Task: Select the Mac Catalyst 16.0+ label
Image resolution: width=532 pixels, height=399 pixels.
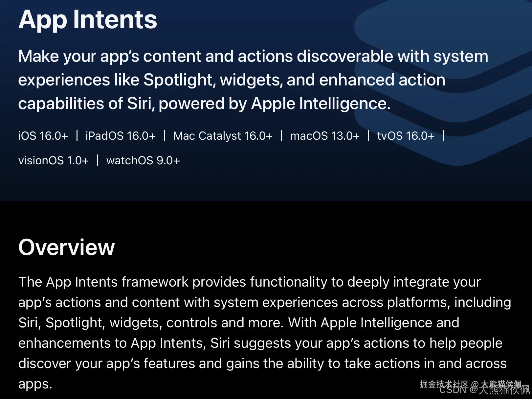Action: tap(223, 136)
